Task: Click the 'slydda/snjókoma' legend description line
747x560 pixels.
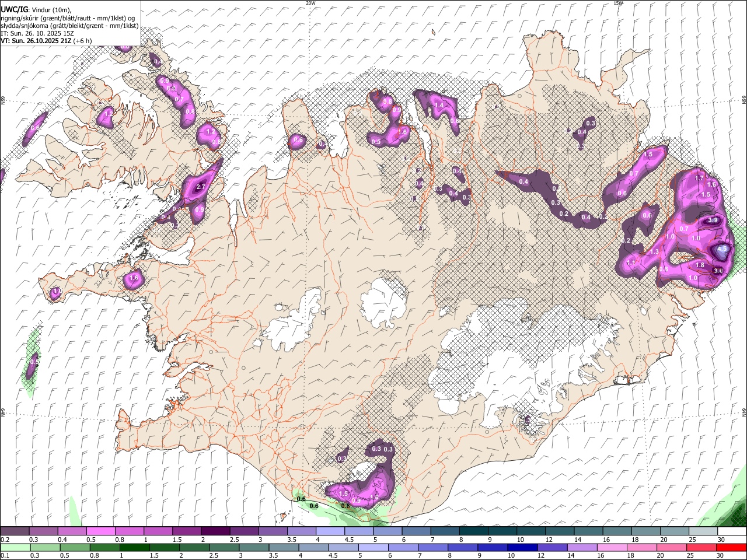Action: [x=69, y=26]
